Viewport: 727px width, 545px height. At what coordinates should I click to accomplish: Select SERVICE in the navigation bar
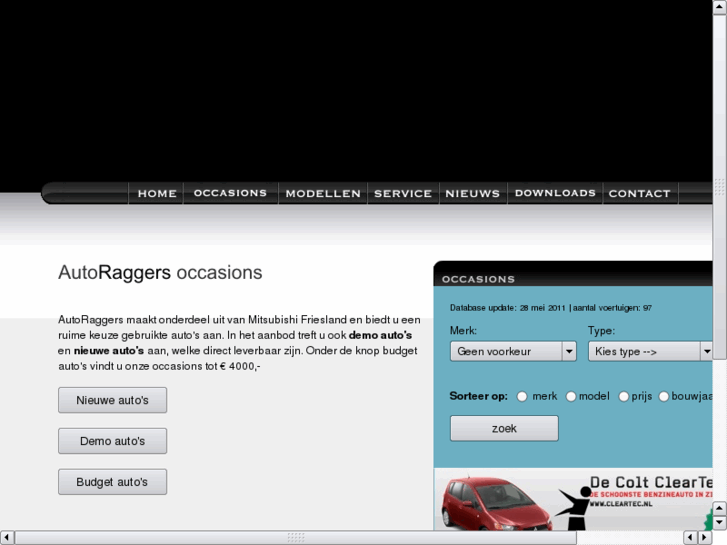click(x=402, y=193)
